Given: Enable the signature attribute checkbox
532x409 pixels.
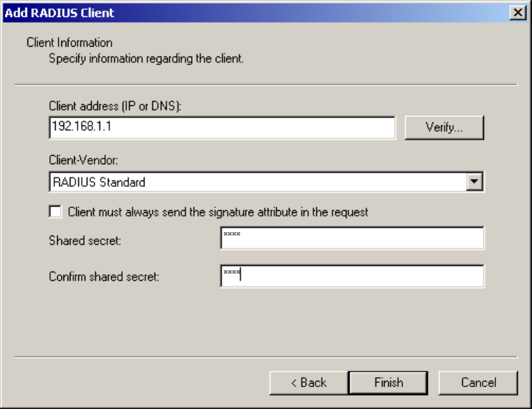Looking at the screenshot, I should pyautogui.click(x=55, y=212).
